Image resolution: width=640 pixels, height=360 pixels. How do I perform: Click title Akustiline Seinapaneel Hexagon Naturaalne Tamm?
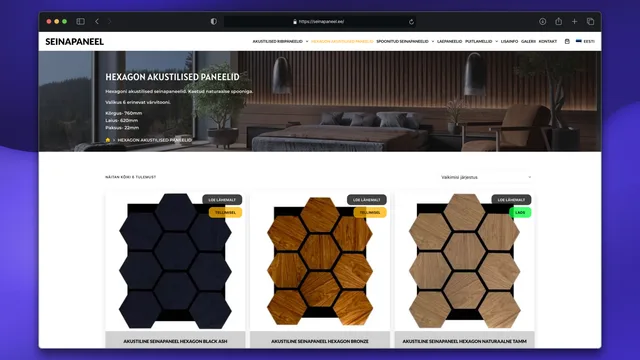click(x=464, y=341)
